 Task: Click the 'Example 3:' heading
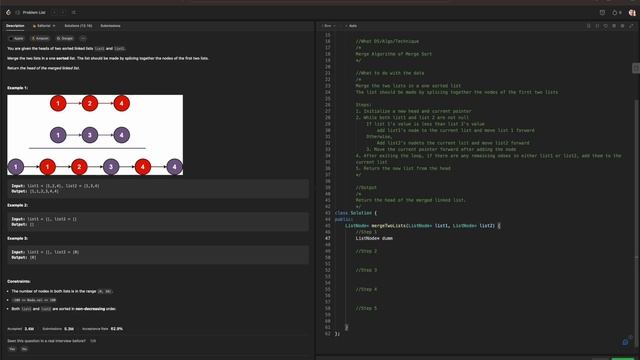pyautogui.click(x=18, y=238)
